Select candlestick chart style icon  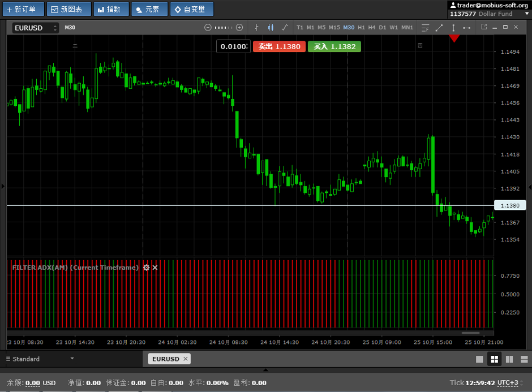tap(270, 27)
